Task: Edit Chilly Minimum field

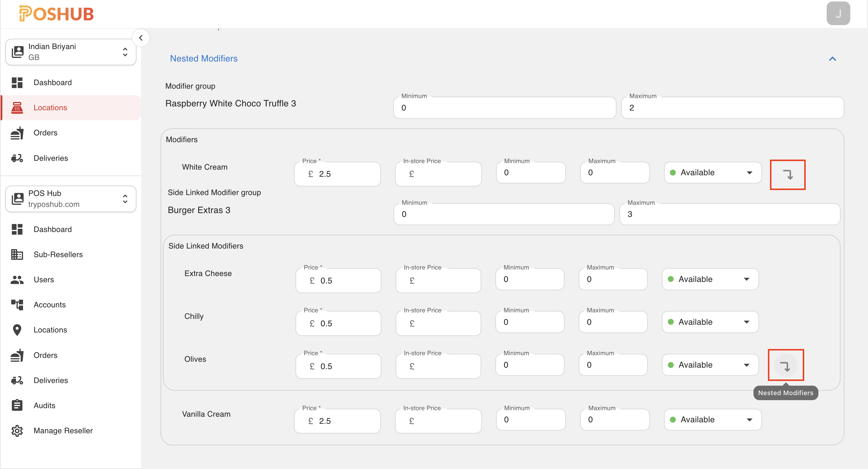Action: tap(530, 322)
